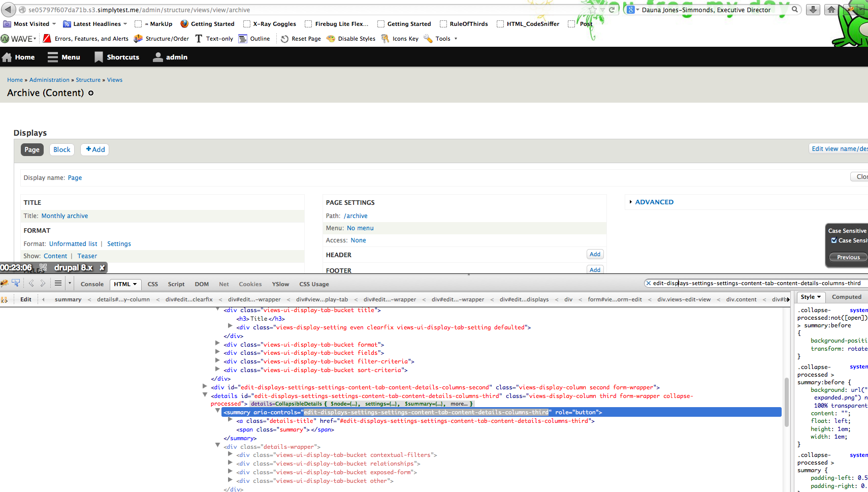This screenshot has height=492, width=868.
Task: Click the Firebug history back arrow
Action: tap(31, 284)
